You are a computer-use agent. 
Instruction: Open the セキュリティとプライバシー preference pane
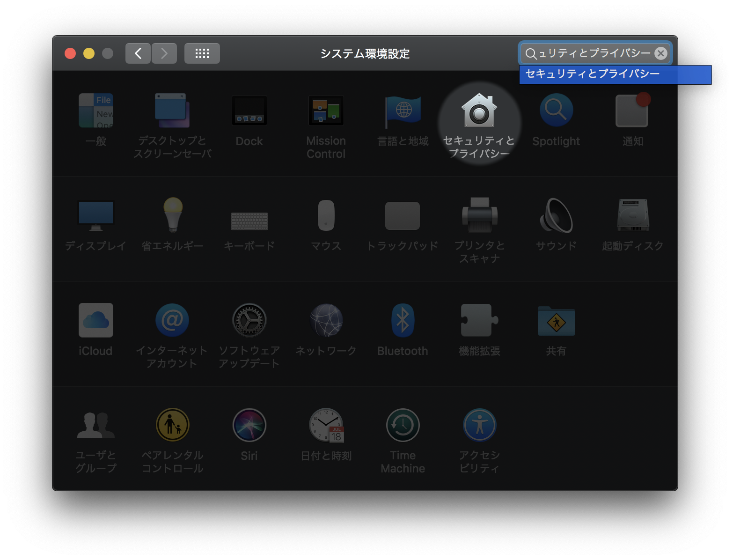click(x=479, y=111)
